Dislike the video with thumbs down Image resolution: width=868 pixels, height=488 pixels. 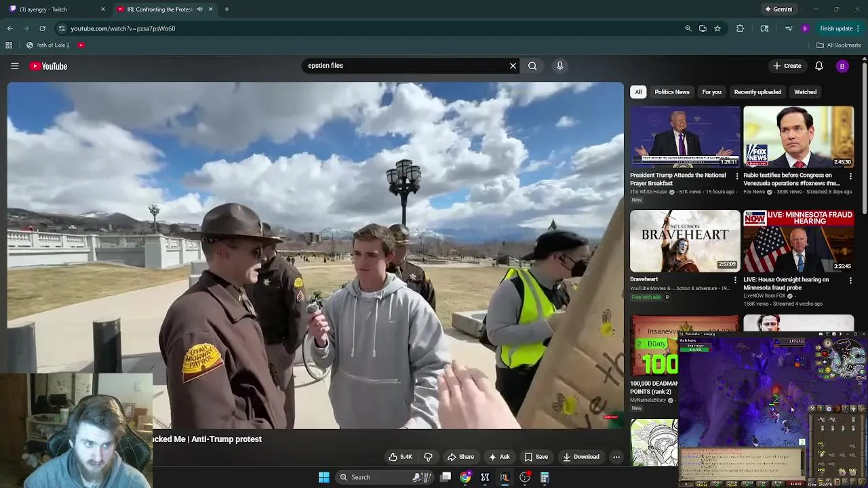tap(428, 457)
